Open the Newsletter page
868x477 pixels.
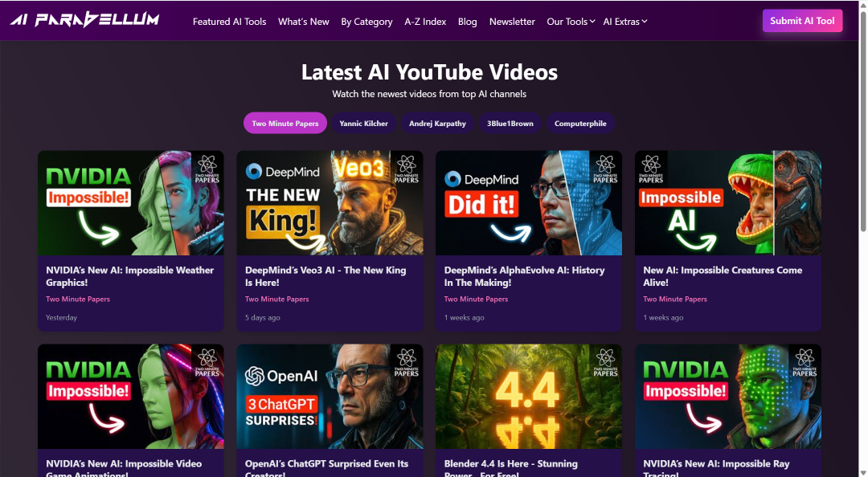[x=512, y=22]
